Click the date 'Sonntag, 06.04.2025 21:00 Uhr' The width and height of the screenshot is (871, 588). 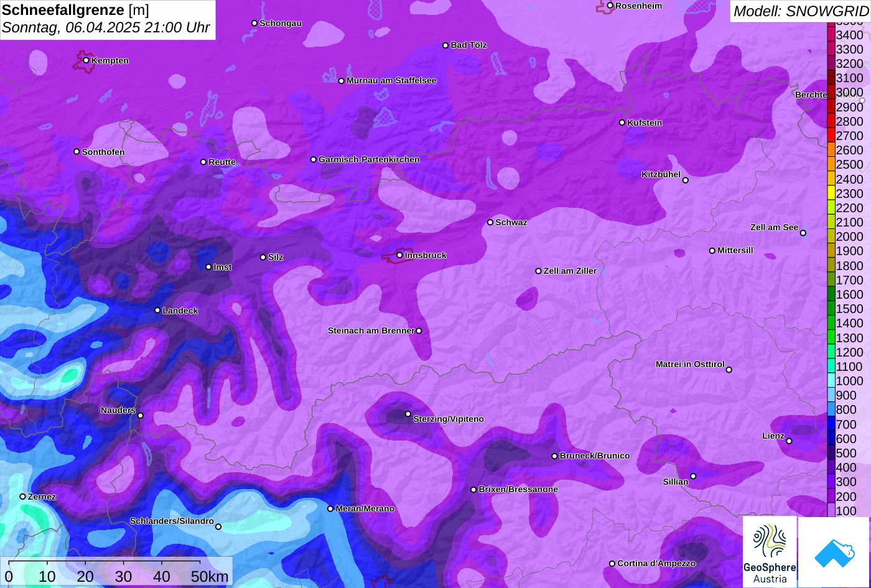pyautogui.click(x=106, y=28)
